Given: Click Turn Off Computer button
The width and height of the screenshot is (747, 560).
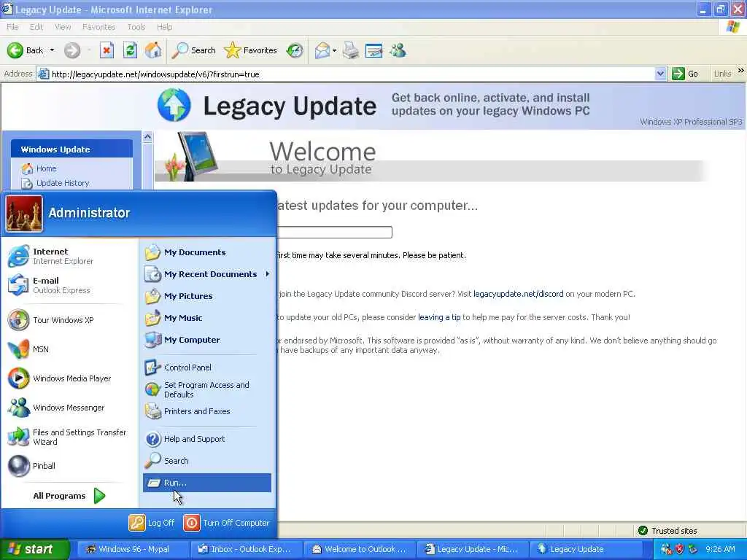Looking at the screenshot, I should (x=227, y=523).
